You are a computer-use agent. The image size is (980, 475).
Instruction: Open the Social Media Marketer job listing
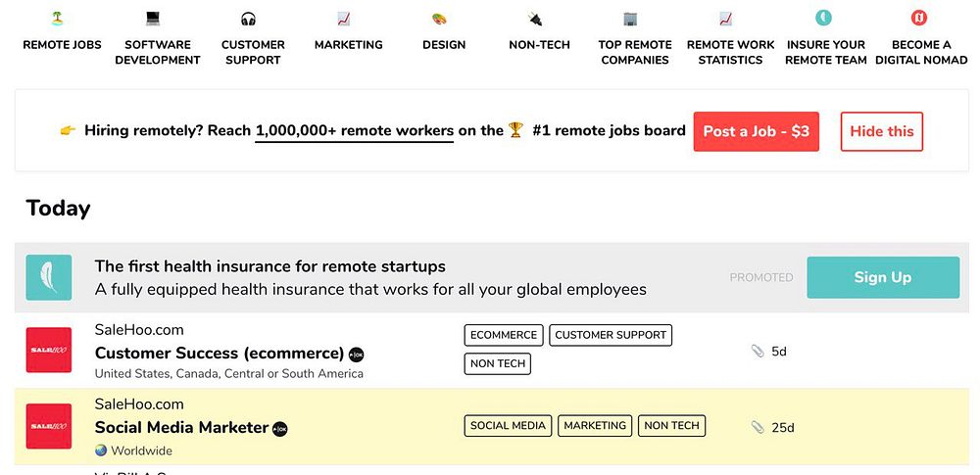pyautogui.click(x=181, y=428)
